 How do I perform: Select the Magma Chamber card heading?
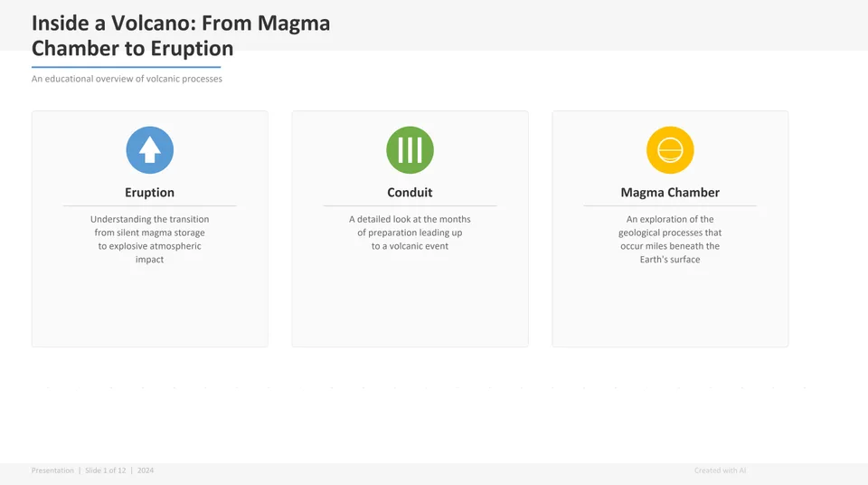pyautogui.click(x=670, y=193)
